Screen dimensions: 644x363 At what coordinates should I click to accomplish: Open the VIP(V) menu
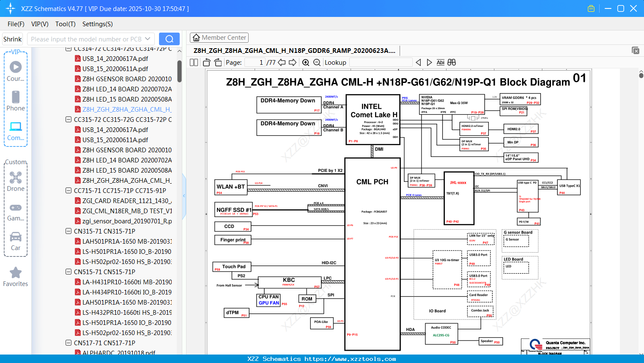click(40, 24)
